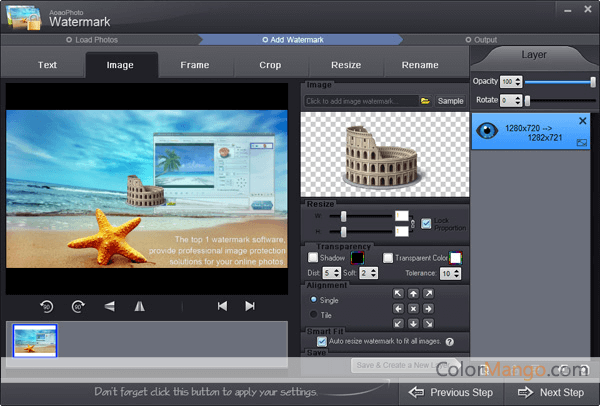Go to the next photo
The height and width of the screenshot is (406, 600).
tap(250, 306)
